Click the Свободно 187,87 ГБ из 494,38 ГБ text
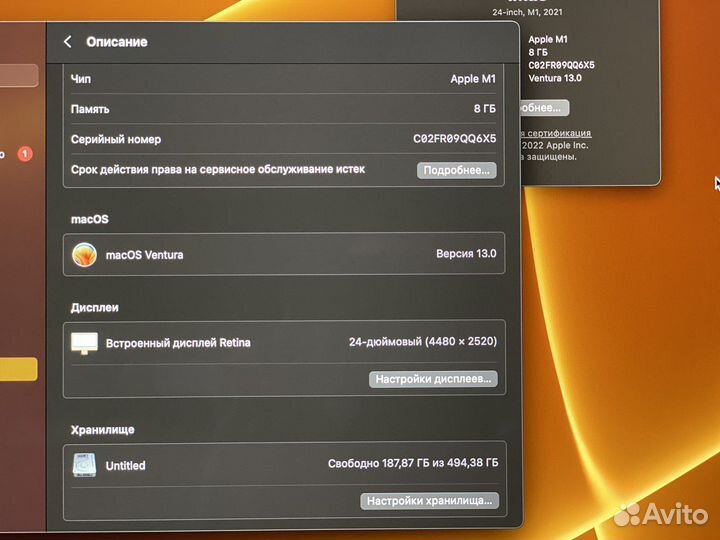 413,463
